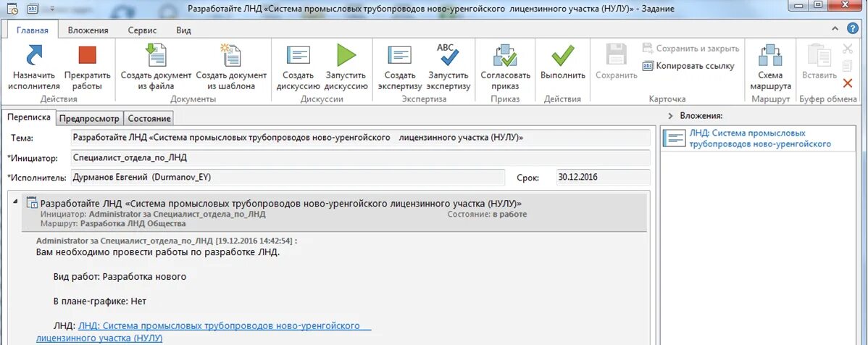Collapse the Вложения panel chevron

point(670,116)
